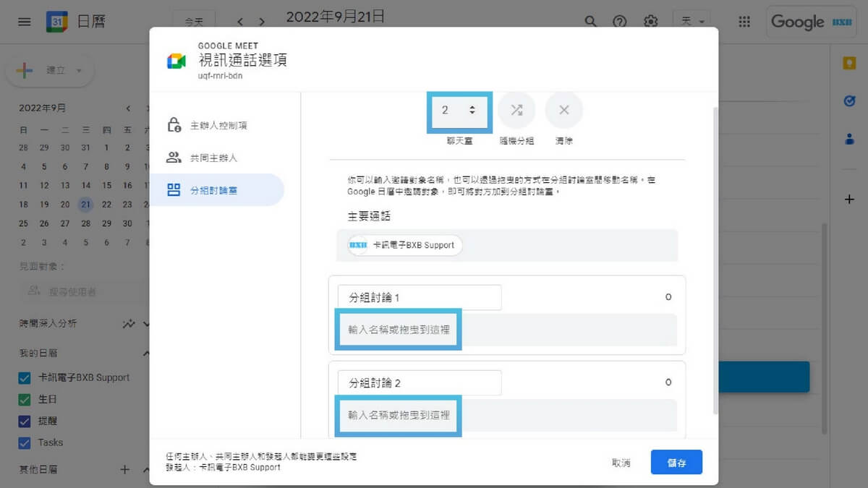The height and width of the screenshot is (488, 868).
Task: Click the 儲存 save button
Action: 676,463
